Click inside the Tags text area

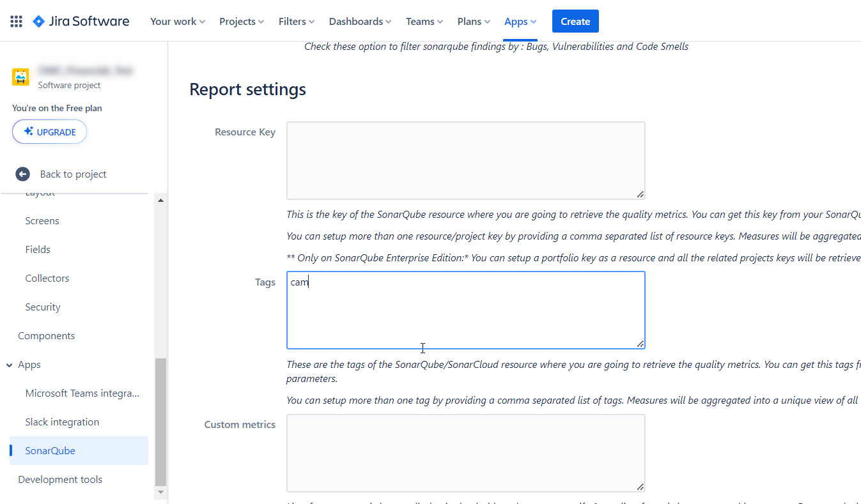(465, 310)
